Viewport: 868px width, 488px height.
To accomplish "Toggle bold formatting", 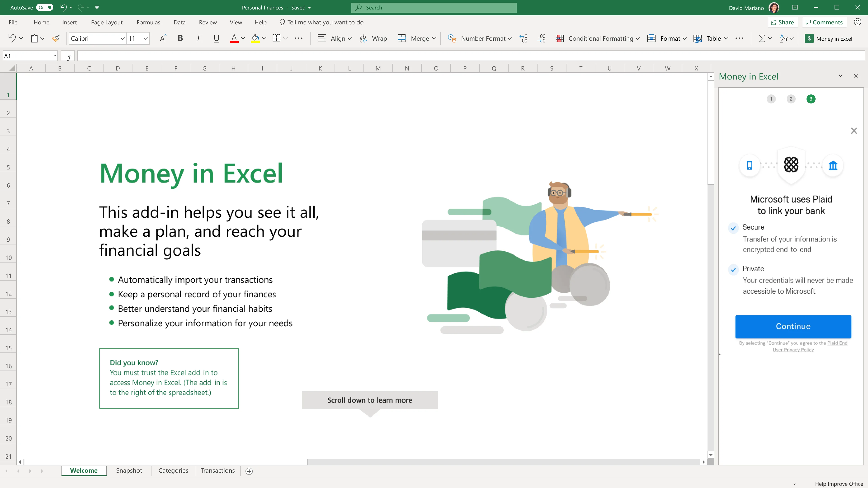I will [x=180, y=38].
